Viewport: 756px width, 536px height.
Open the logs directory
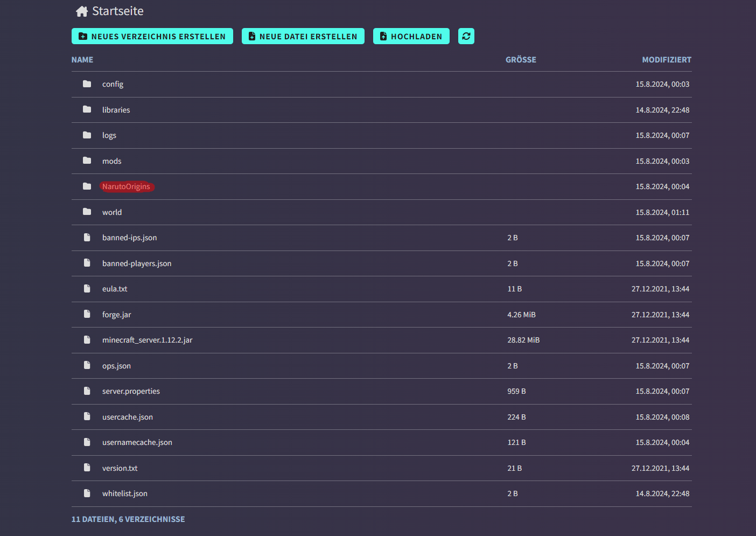coord(109,135)
